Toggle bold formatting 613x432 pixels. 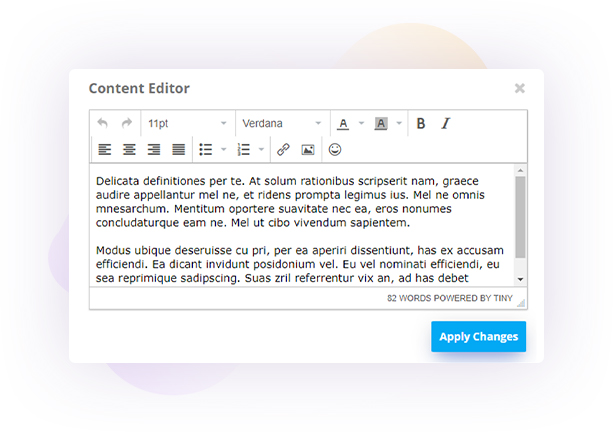pyautogui.click(x=421, y=124)
